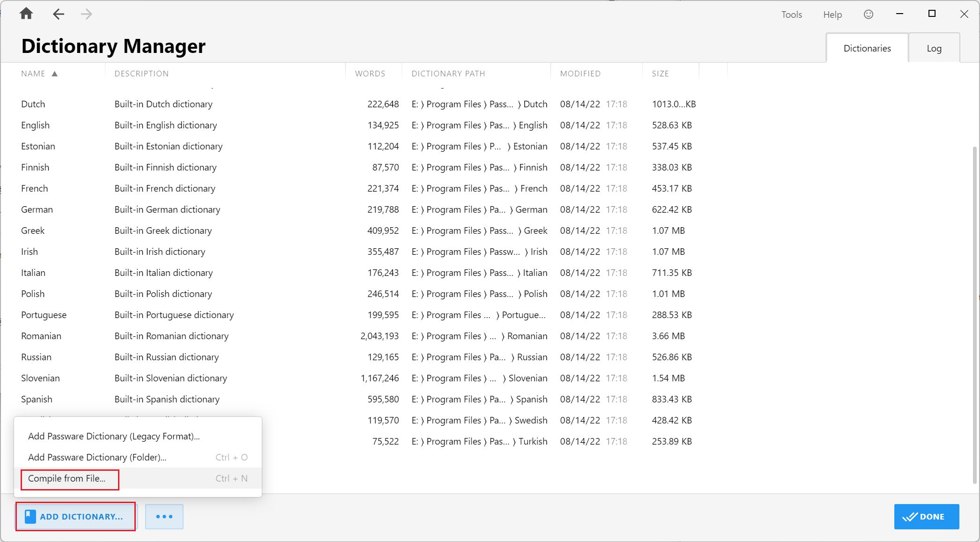Open the Tools menu

[x=791, y=15]
